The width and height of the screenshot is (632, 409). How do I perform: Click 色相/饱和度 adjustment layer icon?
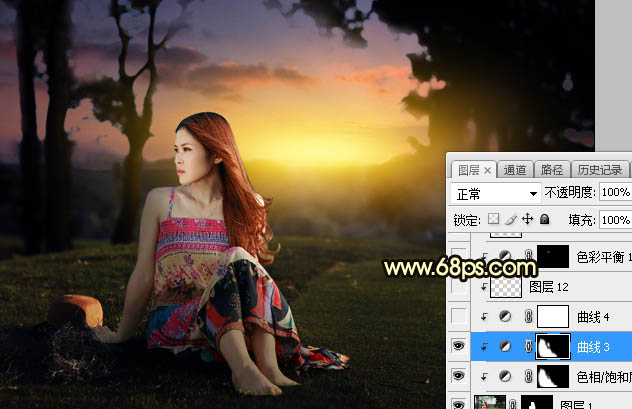[505, 376]
